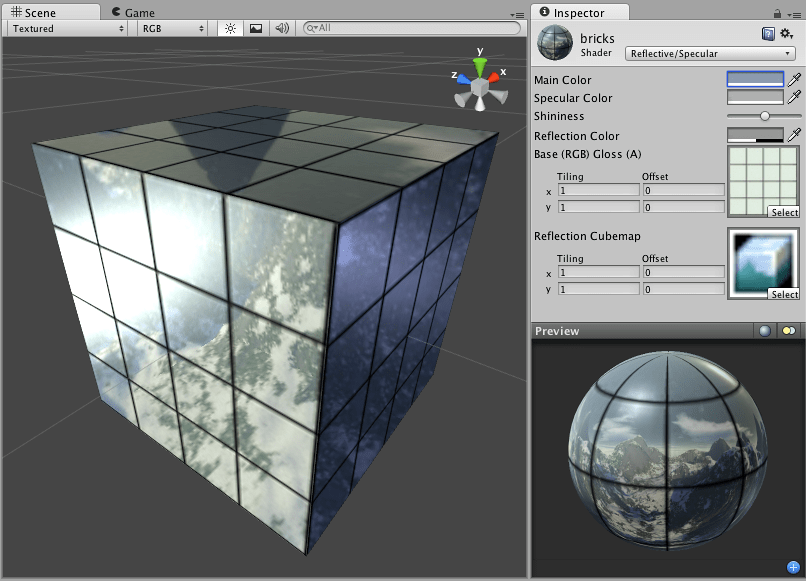Click Select under Base (RGB) Gloss texture
This screenshot has width=806, height=581.
point(784,212)
